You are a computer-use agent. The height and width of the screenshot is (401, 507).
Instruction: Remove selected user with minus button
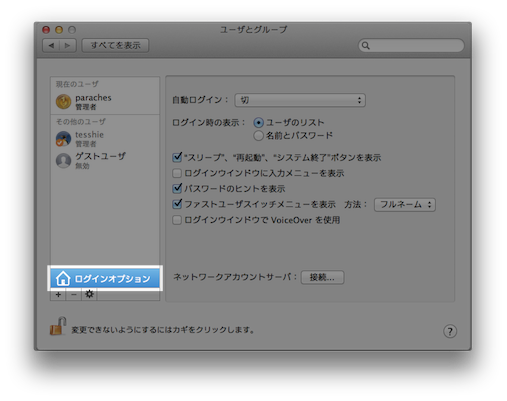pyautogui.click(x=74, y=295)
